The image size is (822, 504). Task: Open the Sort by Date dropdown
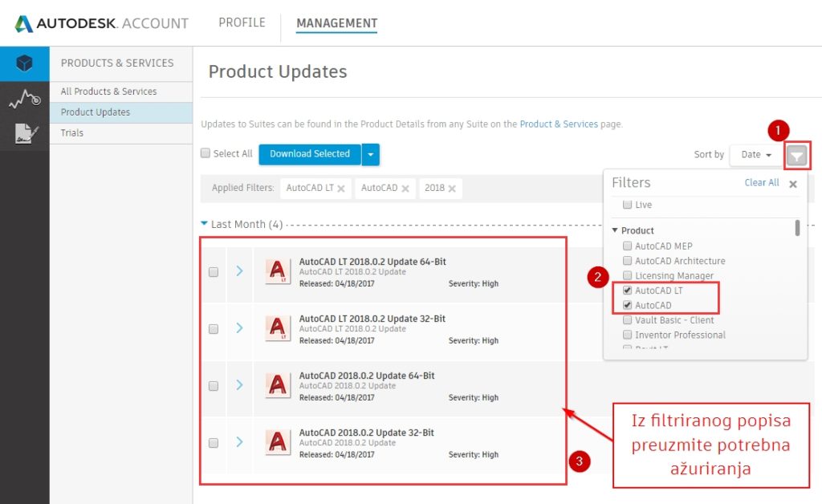pos(755,155)
